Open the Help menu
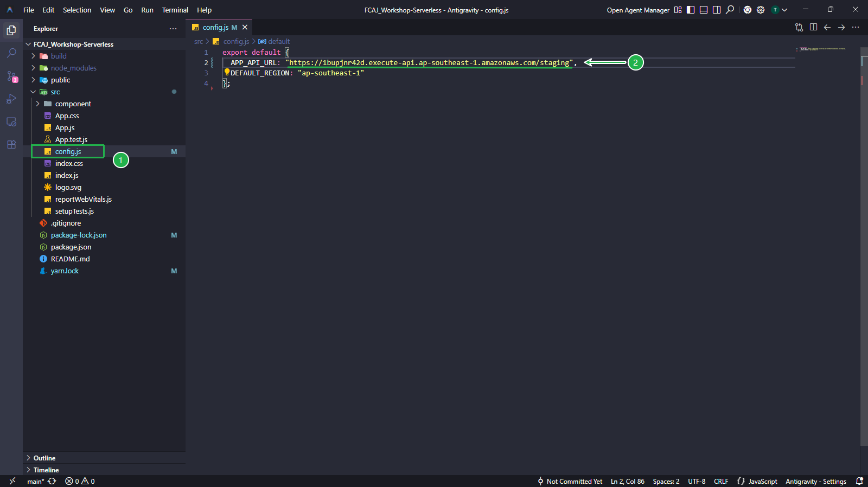The width and height of the screenshot is (868, 487). 204,10
